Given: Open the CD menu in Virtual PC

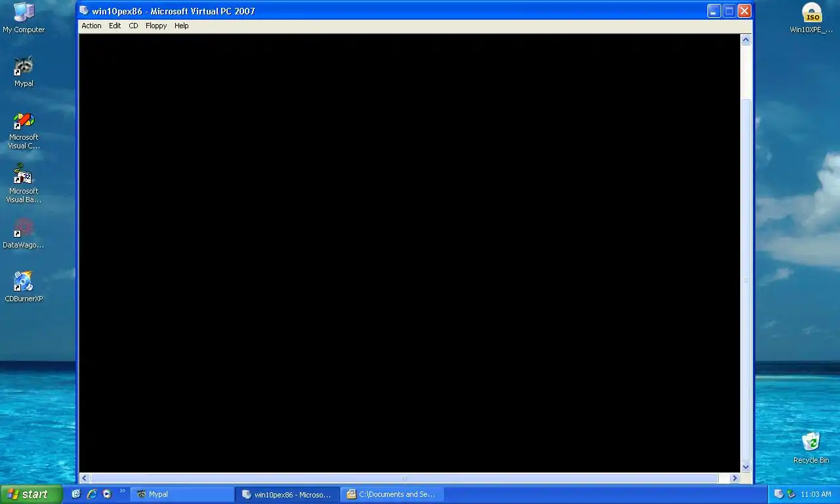Looking at the screenshot, I should pyautogui.click(x=133, y=26).
